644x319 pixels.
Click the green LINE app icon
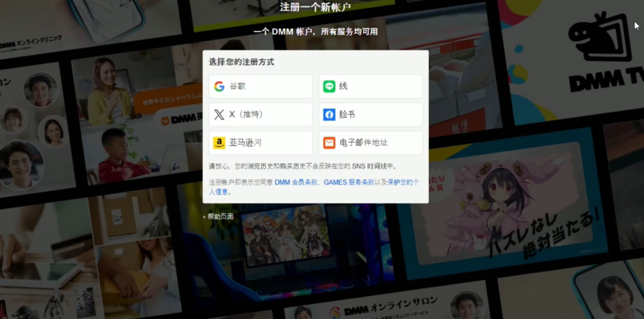tap(329, 87)
